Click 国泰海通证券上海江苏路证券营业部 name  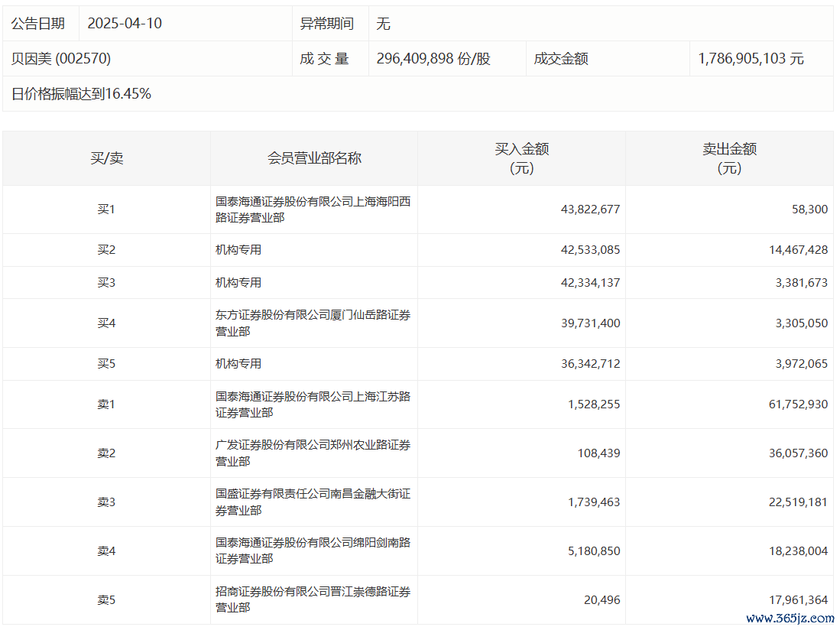[x=313, y=404]
